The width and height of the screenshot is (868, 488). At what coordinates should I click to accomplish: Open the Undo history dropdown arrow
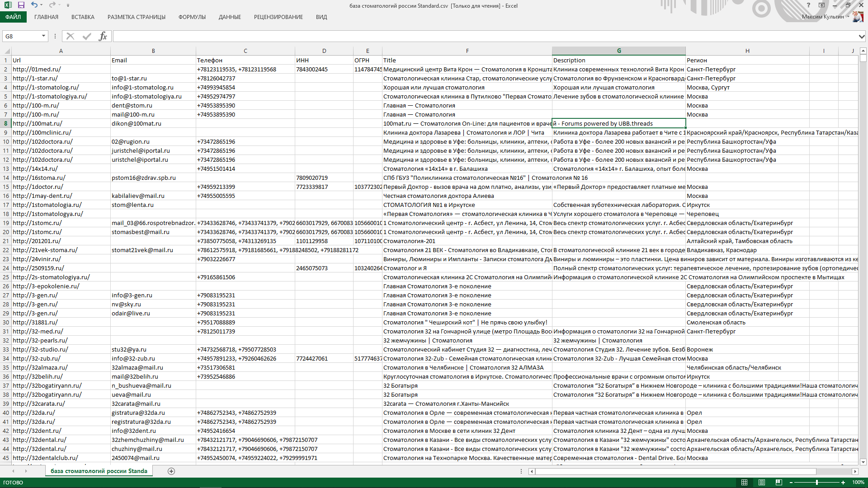coord(42,5)
